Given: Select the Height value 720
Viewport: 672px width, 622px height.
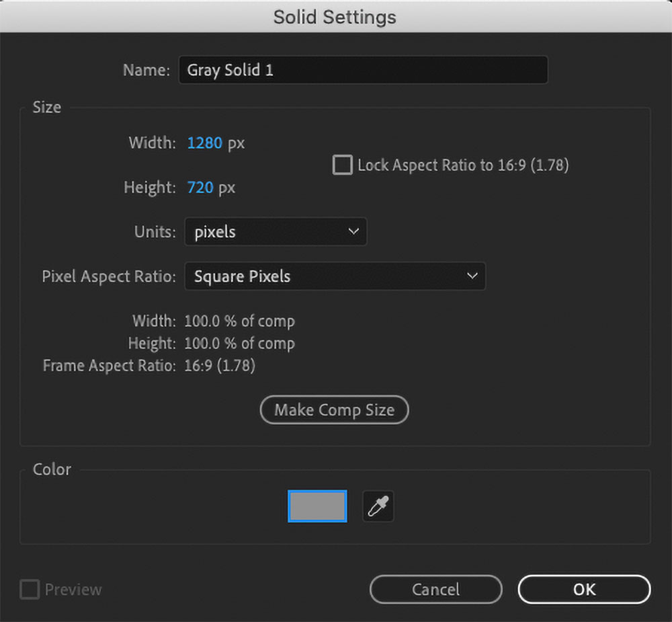Looking at the screenshot, I should coord(200,188).
